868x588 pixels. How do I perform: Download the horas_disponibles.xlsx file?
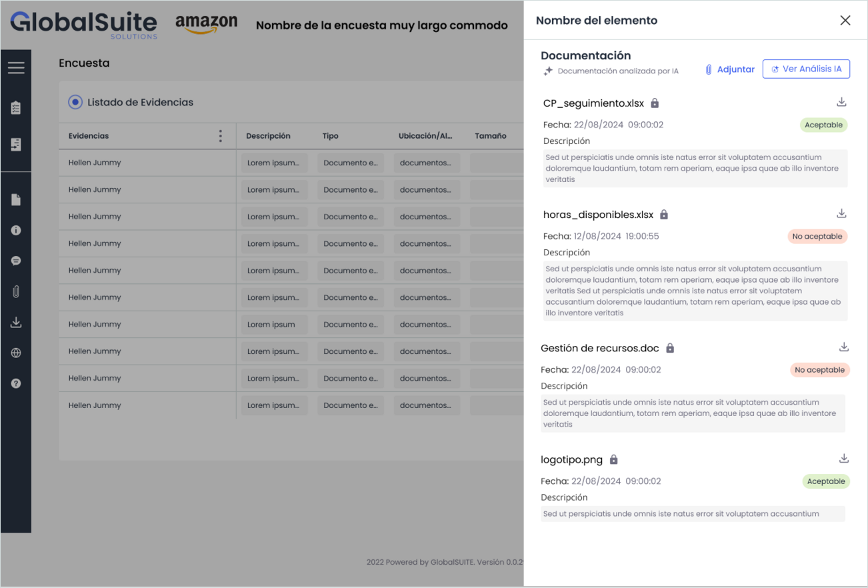pos(841,213)
